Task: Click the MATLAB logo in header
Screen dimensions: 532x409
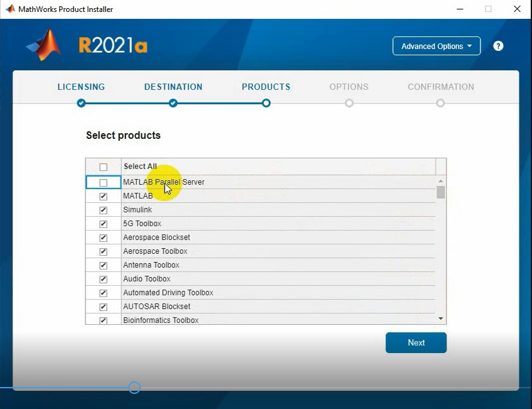Action: (43, 45)
